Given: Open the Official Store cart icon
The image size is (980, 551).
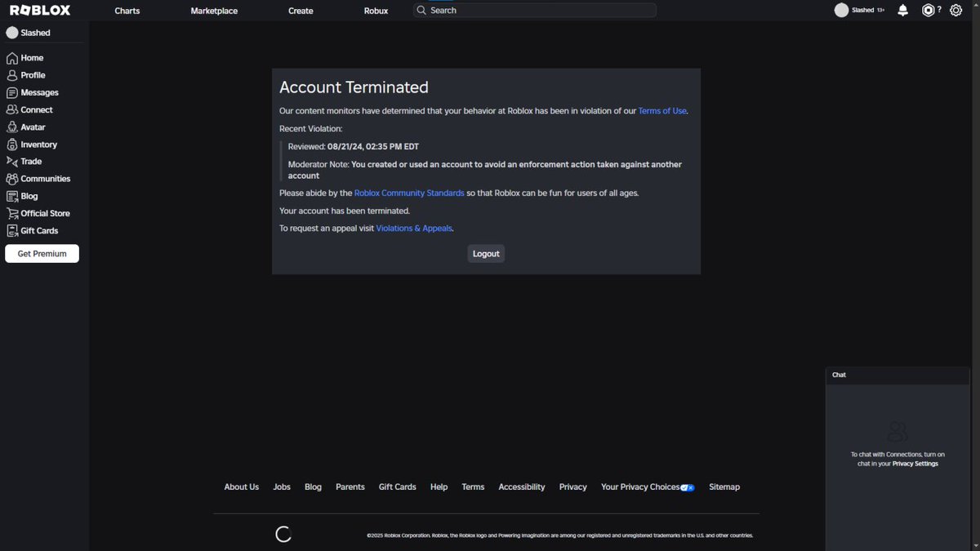Looking at the screenshot, I should click(x=11, y=213).
